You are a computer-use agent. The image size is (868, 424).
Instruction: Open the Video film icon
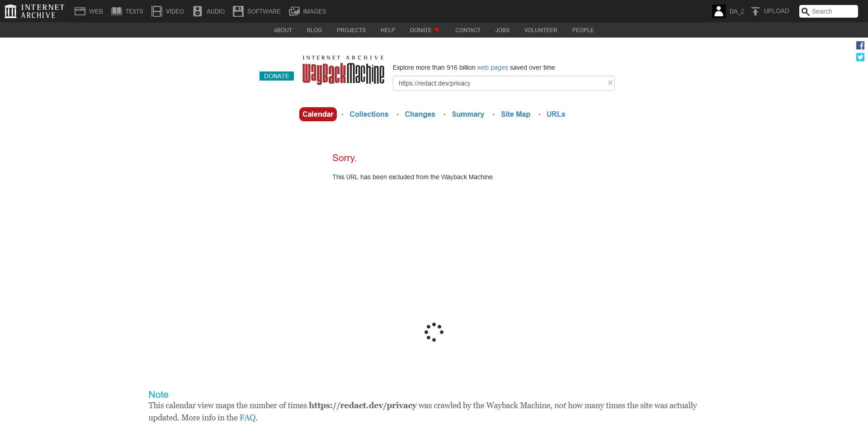click(157, 11)
